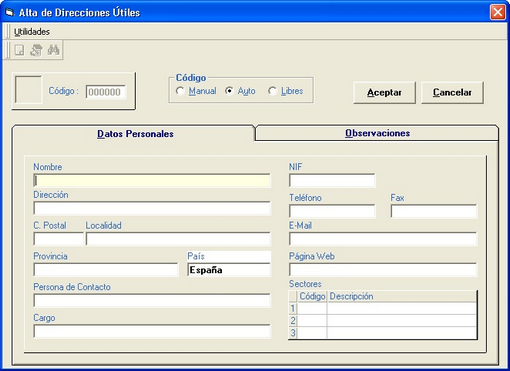510x371 pixels.
Task: Select row 2 header in Sectores grid
Action: pyautogui.click(x=293, y=321)
